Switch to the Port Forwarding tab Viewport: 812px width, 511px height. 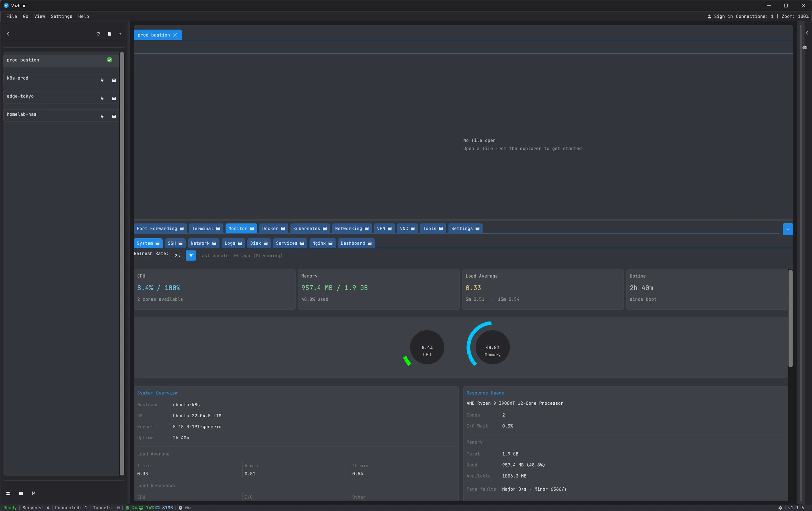160,229
